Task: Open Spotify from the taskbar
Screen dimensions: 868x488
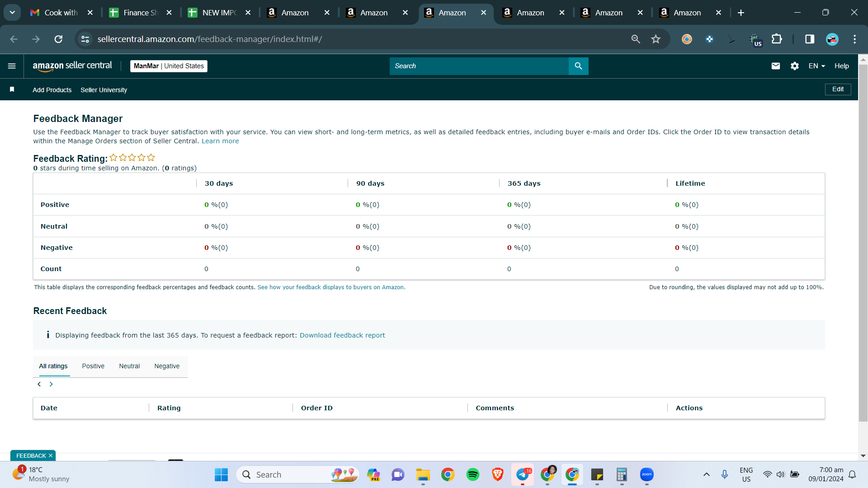Action: click(x=472, y=474)
